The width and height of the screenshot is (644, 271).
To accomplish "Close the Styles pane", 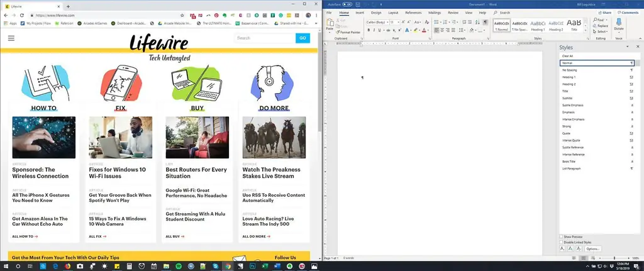I will (639, 47).
